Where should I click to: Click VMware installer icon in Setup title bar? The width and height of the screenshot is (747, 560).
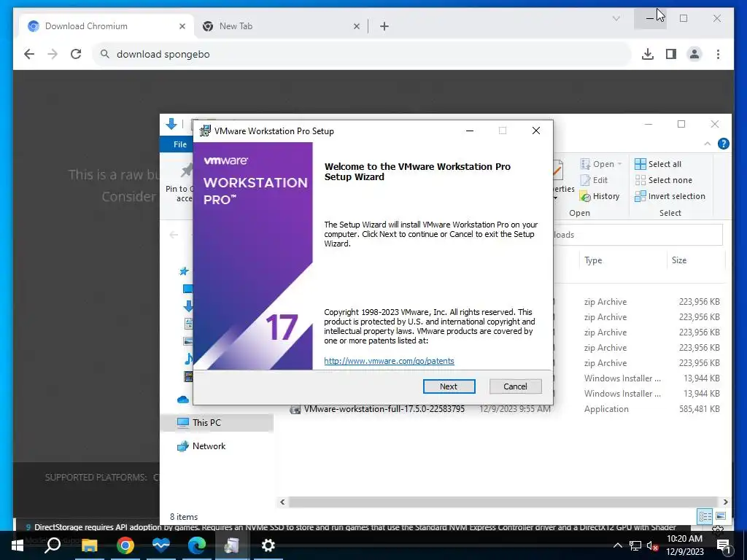(205, 131)
